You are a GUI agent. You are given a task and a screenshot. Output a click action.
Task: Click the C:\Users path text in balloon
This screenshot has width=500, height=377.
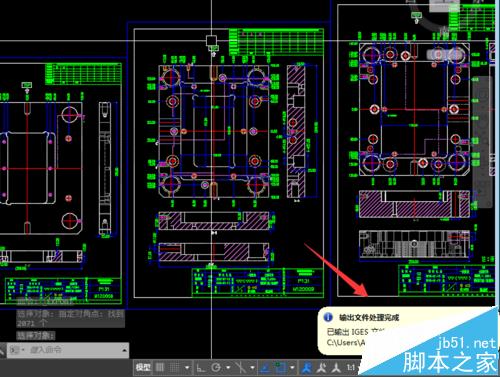pos(346,342)
